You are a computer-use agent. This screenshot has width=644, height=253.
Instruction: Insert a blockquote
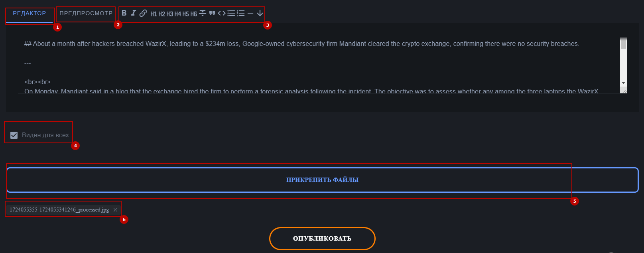pyautogui.click(x=212, y=13)
